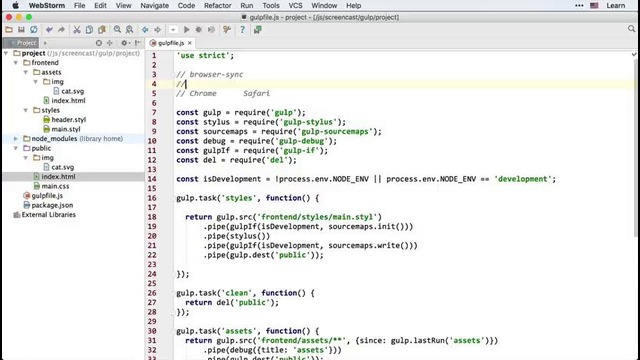The width and height of the screenshot is (640, 360).
Task: Open the VCS menu
Action: coord(296,6)
